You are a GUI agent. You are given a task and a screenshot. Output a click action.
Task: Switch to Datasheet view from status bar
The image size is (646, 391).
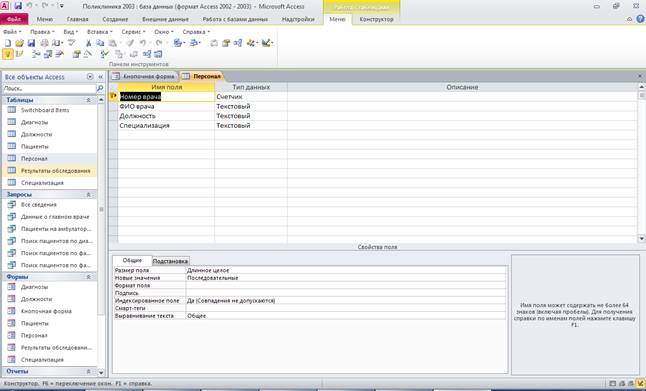point(613,384)
